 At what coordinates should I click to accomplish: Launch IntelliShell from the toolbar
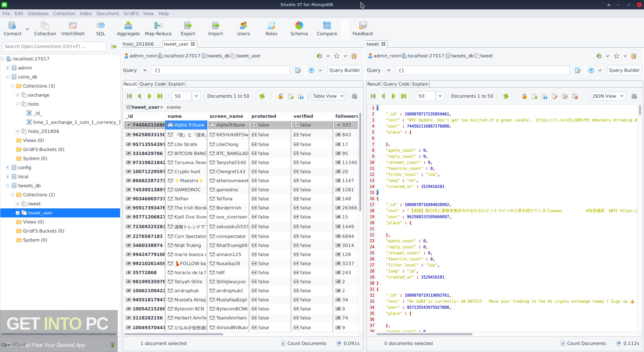pos(73,29)
